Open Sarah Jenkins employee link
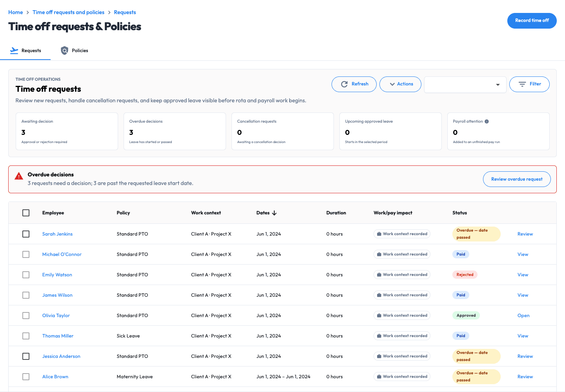The height and width of the screenshot is (392, 565). click(57, 234)
